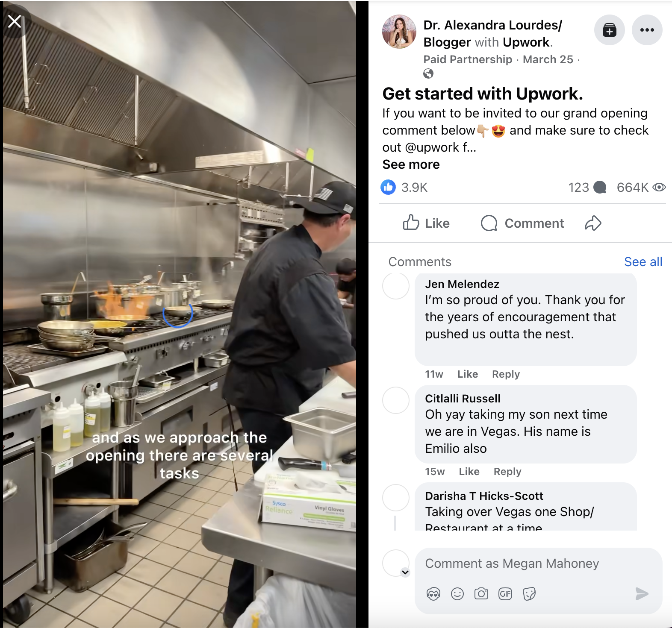Expand the post text with See more

pos(411,164)
